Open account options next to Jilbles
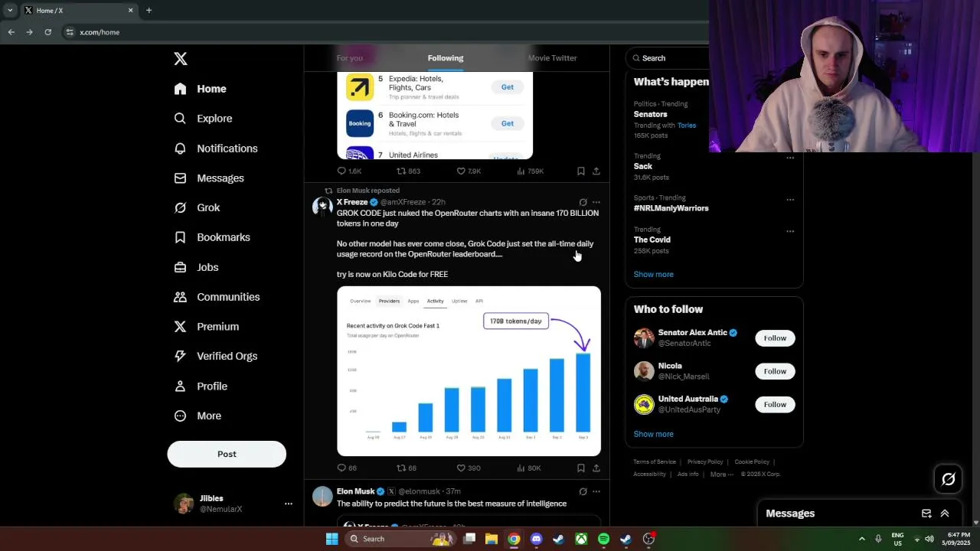Viewport: 980px width, 551px height. coord(289,504)
